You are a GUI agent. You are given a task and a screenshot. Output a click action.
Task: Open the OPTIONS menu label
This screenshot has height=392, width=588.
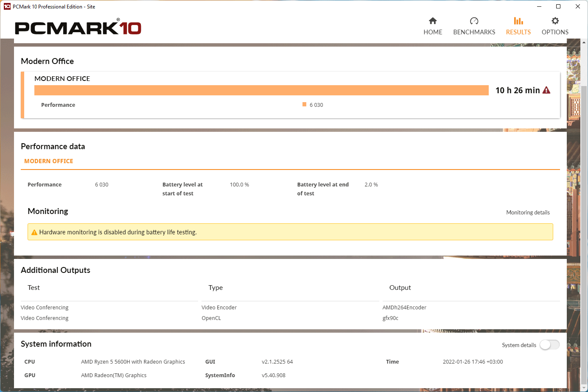(555, 32)
